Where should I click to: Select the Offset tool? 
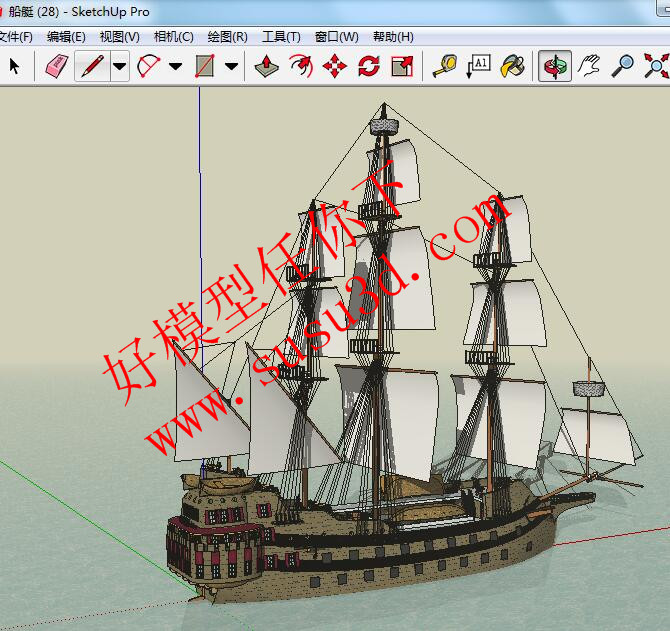click(x=301, y=66)
